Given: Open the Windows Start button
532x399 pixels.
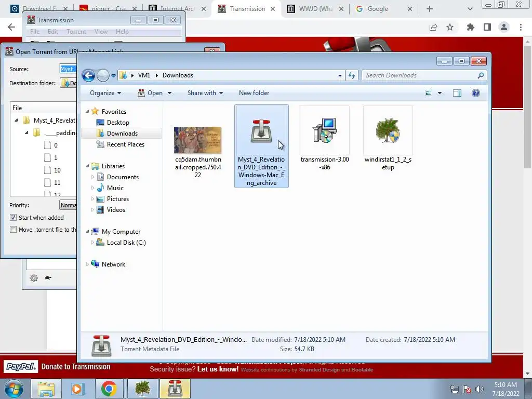Looking at the screenshot, I should pos(14,389).
